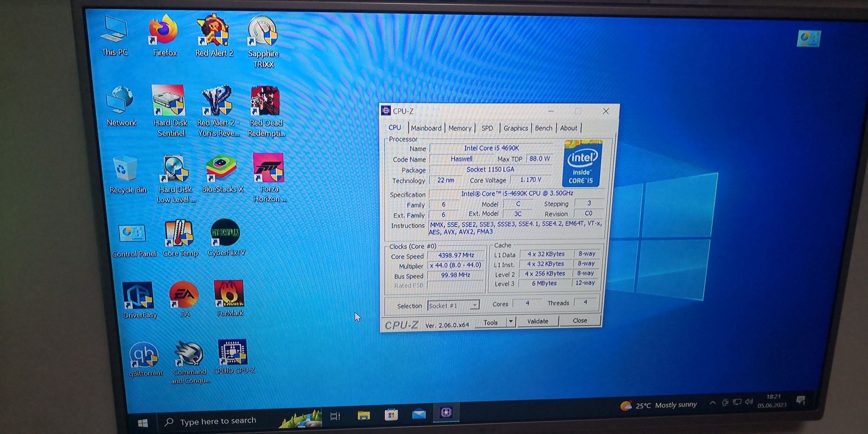
Task: Click the Core Voltage 1.170 V value
Action: (530, 180)
